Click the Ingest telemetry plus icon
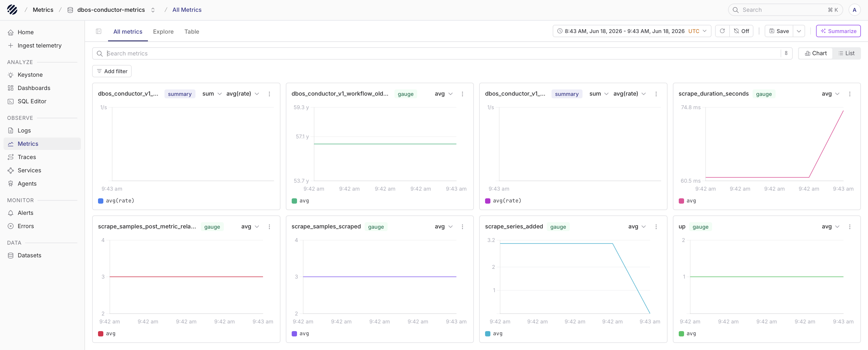Viewport: 868px width, 350px height. click(10, 45)
